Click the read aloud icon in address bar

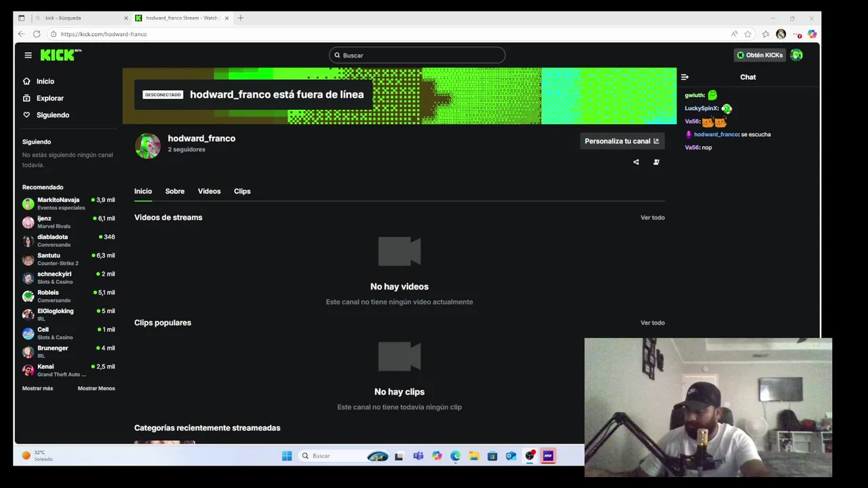pyautogui.click(x=734, y=34)
